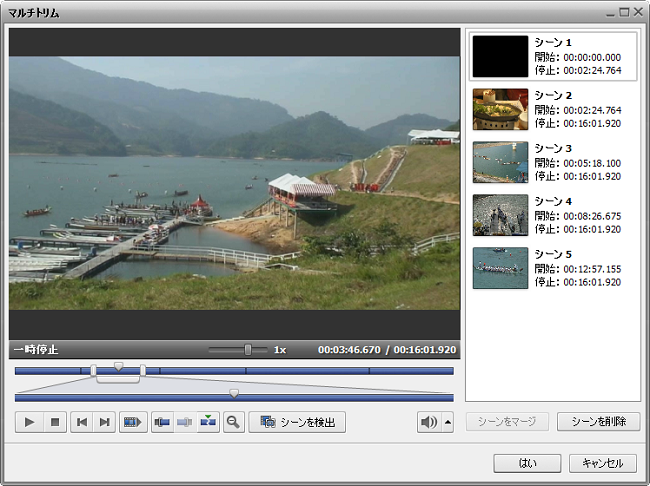Image resolution: width=650 pixels, height=486 pixels.
Task: Click the right trim handle on timeline
Action: click(x=143, y=370)
